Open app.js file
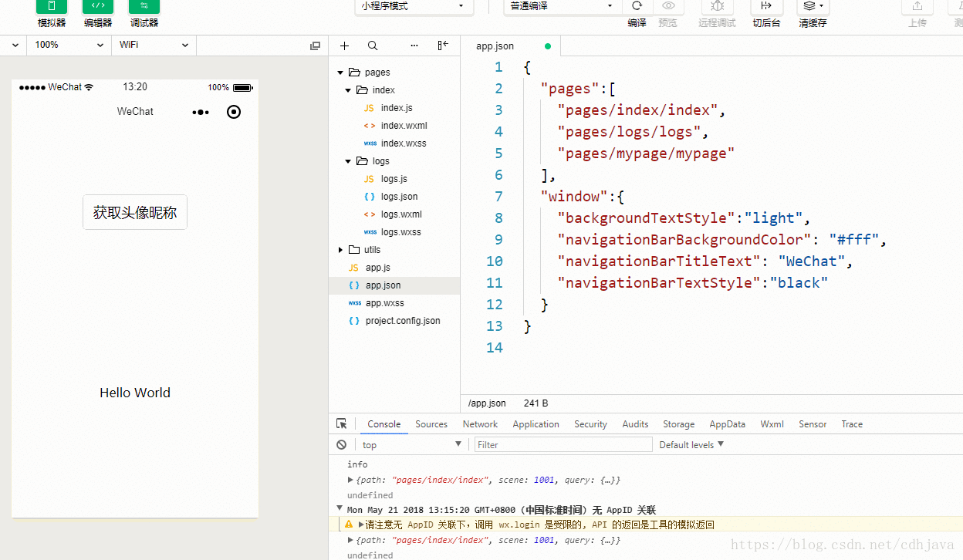Screen dimensions: 963x560 [378, 268]
